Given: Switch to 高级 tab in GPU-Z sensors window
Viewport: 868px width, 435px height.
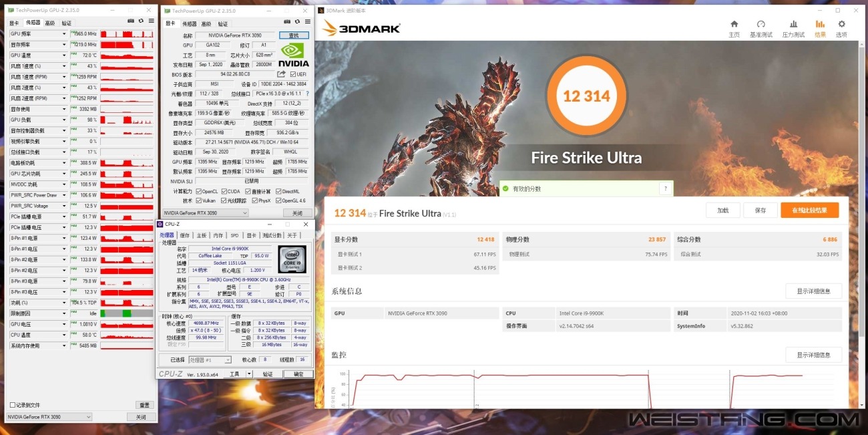Looking at the screenshot, I should point(49,23).
